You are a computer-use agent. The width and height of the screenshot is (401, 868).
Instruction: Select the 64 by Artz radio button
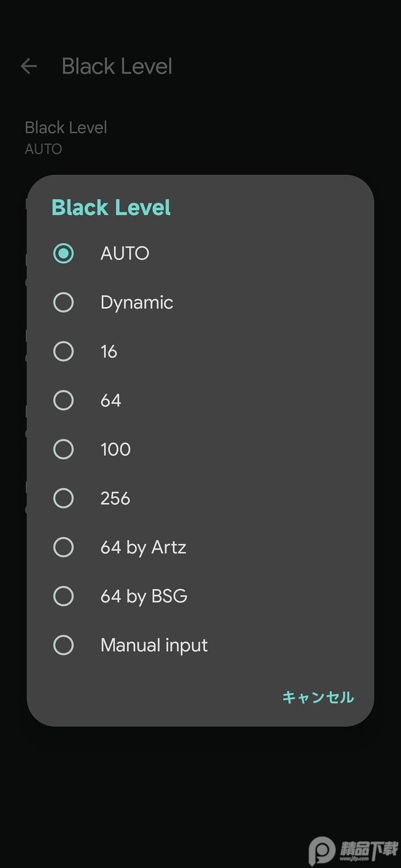click(63, 548)
